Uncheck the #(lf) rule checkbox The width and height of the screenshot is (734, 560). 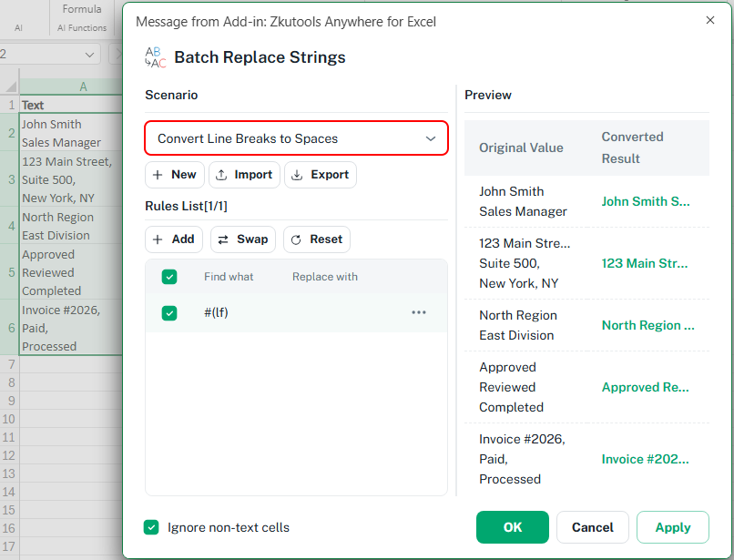coord(169,312)
